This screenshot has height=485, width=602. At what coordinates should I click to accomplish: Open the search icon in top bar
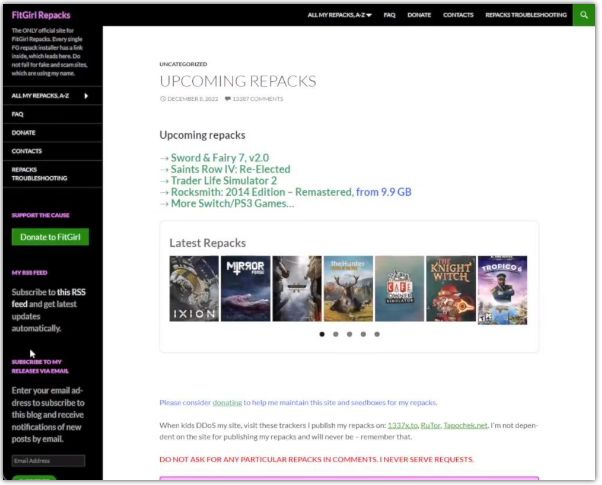click(x=584, y=15)
